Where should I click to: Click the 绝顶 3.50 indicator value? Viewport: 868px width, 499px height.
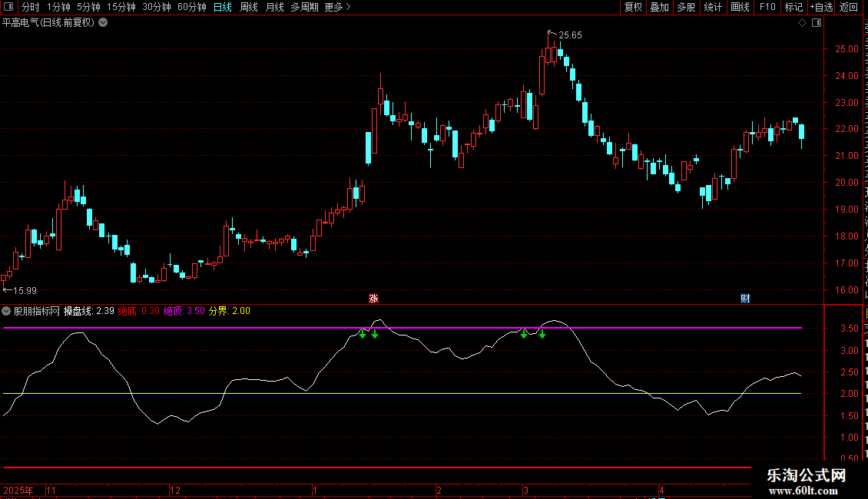(x=184, y=311)
